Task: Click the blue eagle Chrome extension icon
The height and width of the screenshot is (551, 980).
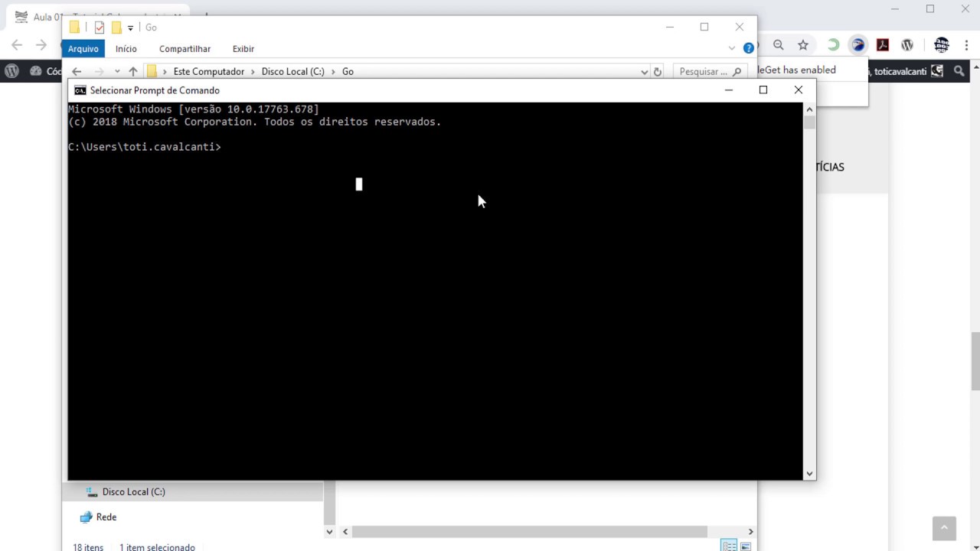Action: pyautogui.click(x=858, y=45)
